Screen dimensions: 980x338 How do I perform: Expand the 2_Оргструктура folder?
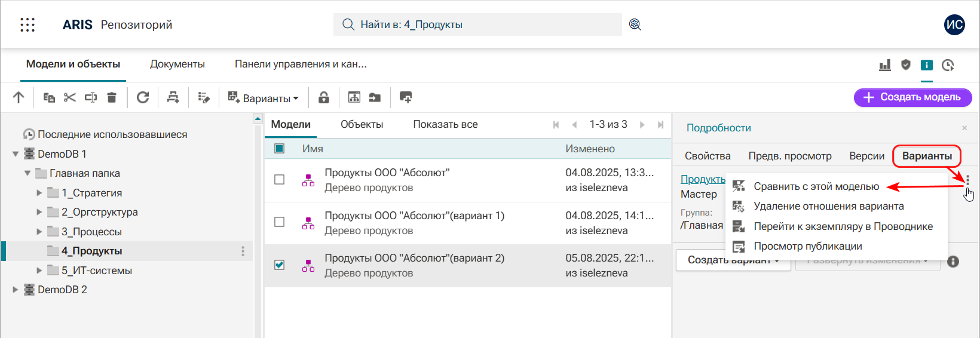(39, 212)
